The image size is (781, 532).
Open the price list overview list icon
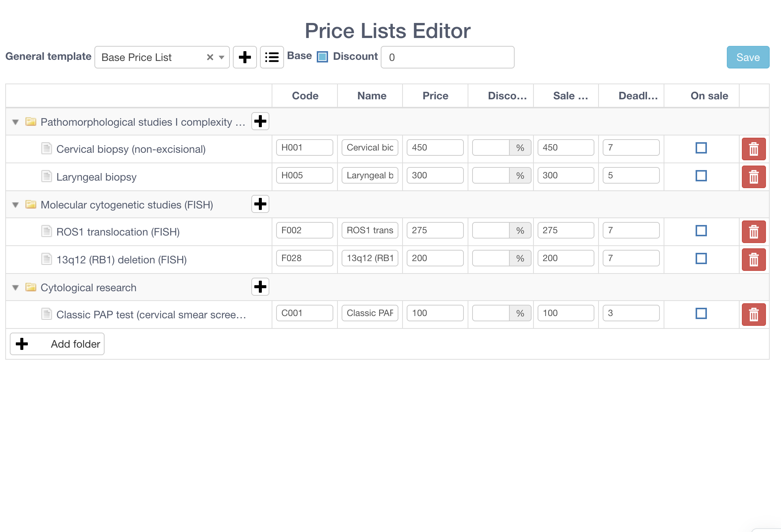[x=272, y=57]
